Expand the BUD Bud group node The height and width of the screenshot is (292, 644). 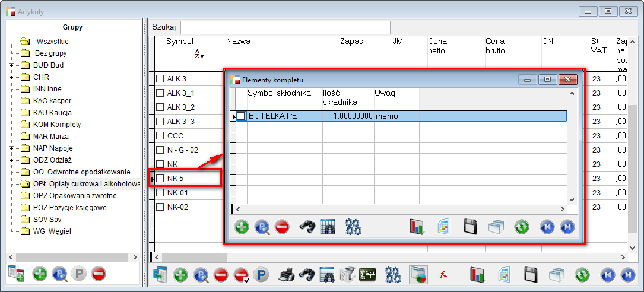point(12,65)
